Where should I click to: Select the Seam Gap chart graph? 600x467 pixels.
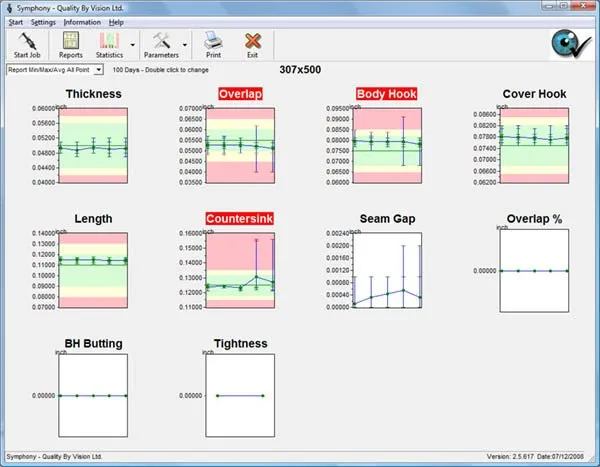[x=387, y=270]
